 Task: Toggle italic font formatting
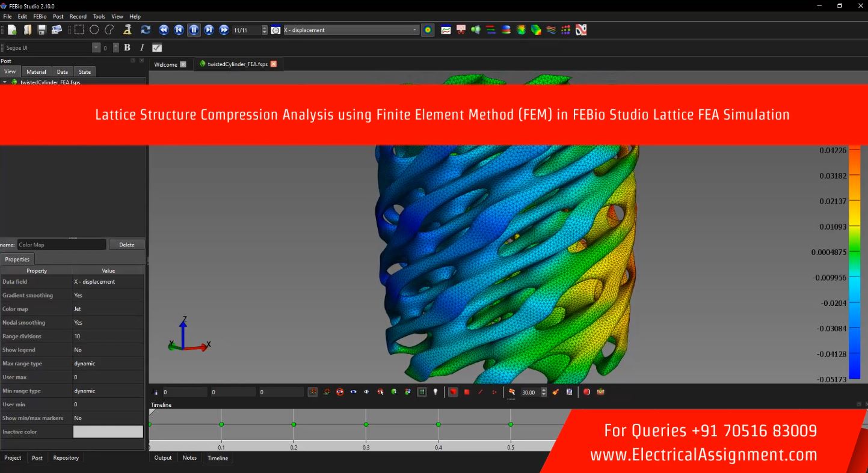[142, 47]
